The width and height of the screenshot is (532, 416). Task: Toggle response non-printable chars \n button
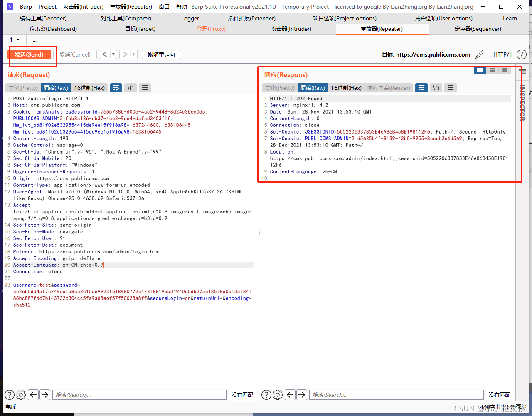436,88
